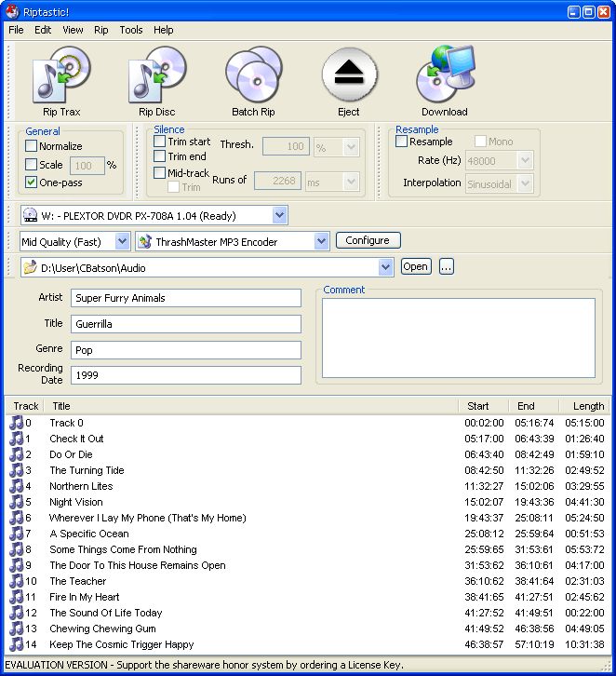Click the note icon beside The Teacher
The width and height of the screenshot is (616, 676).
tap(17, 581)
